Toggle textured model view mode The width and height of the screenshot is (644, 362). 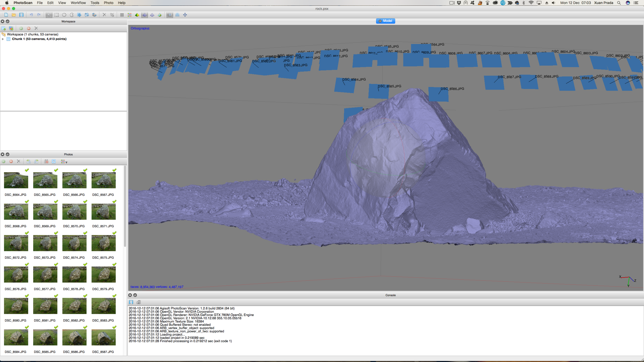160,15
